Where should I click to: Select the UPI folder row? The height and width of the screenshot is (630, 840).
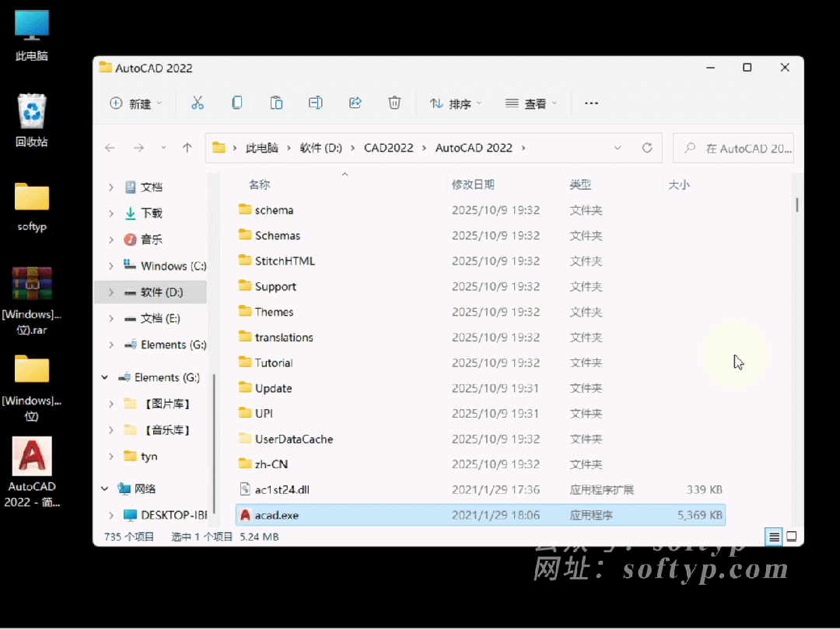[481, 414]
